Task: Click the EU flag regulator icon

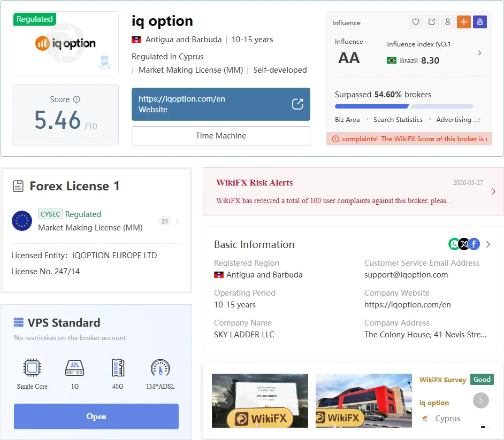Action: pyautogui.click(x=22, y=221)
